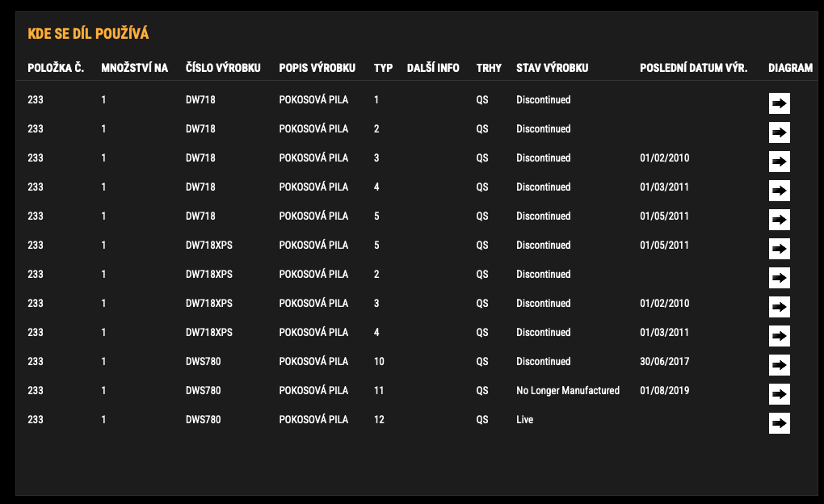Open diagram arrow for DW718 type 4

click(780, 191)
